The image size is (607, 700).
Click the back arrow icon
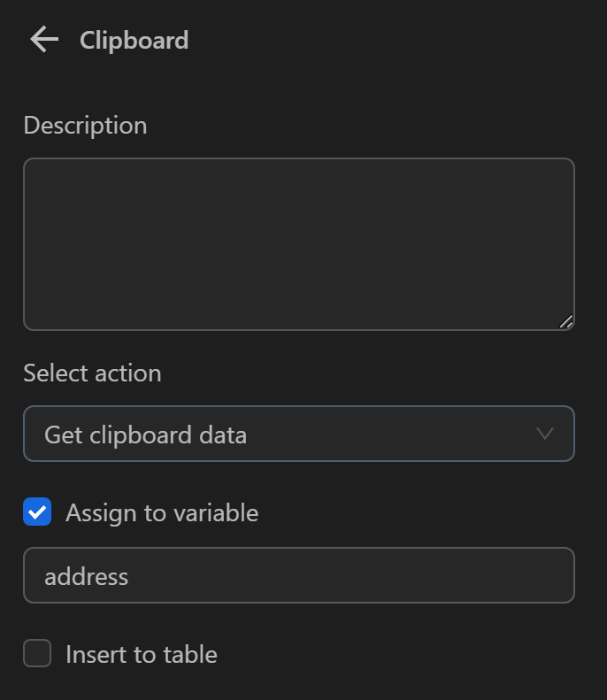click(43, 40)
